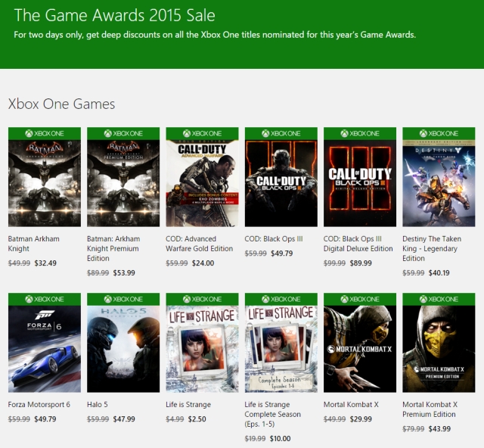Viewport: 484px width, 448px height.
Task: Click Xbox One badge above Destiny Taken King
Action: [439, 133]
